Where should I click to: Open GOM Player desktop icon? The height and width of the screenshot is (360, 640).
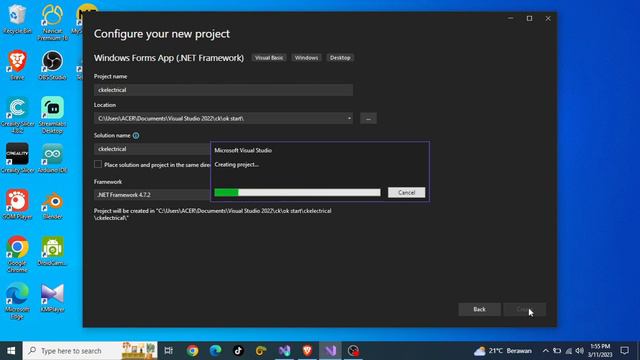[17, 204]
